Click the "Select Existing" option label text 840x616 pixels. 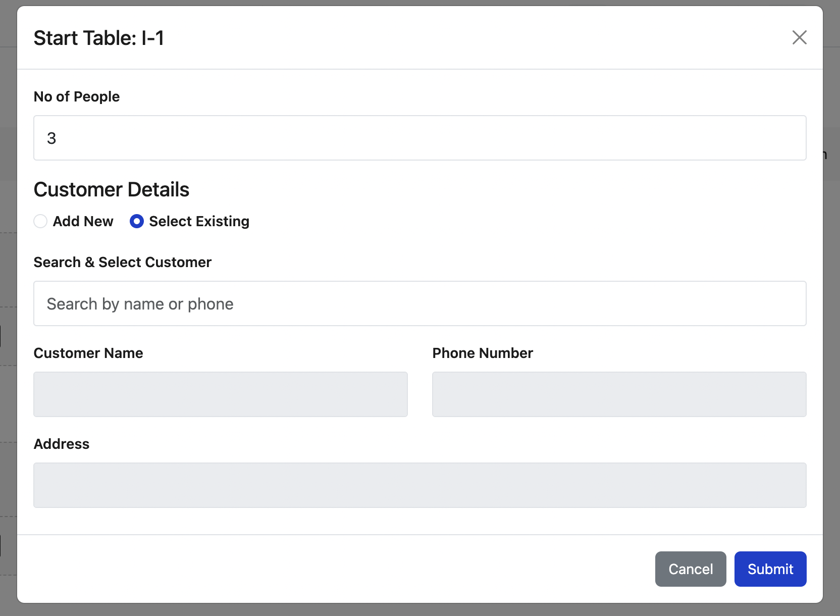(x=199, y=221)
